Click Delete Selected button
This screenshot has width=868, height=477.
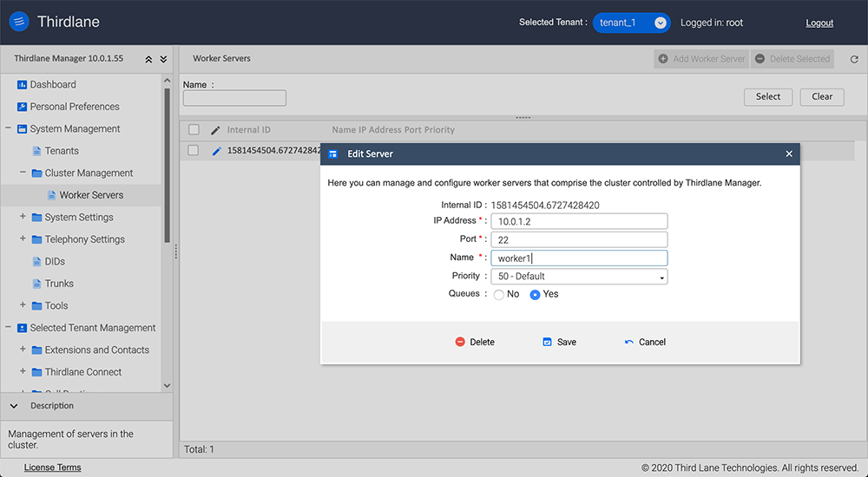point(792,59)
